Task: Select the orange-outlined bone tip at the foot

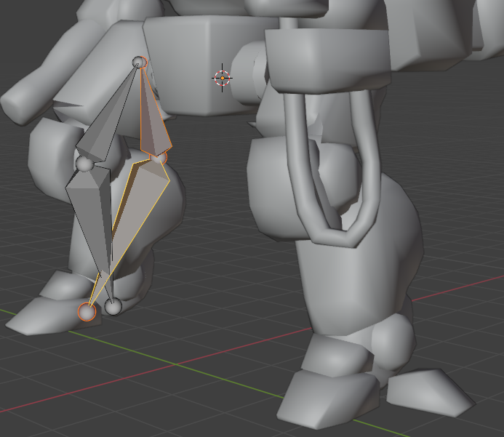Action: click(87, 312)
